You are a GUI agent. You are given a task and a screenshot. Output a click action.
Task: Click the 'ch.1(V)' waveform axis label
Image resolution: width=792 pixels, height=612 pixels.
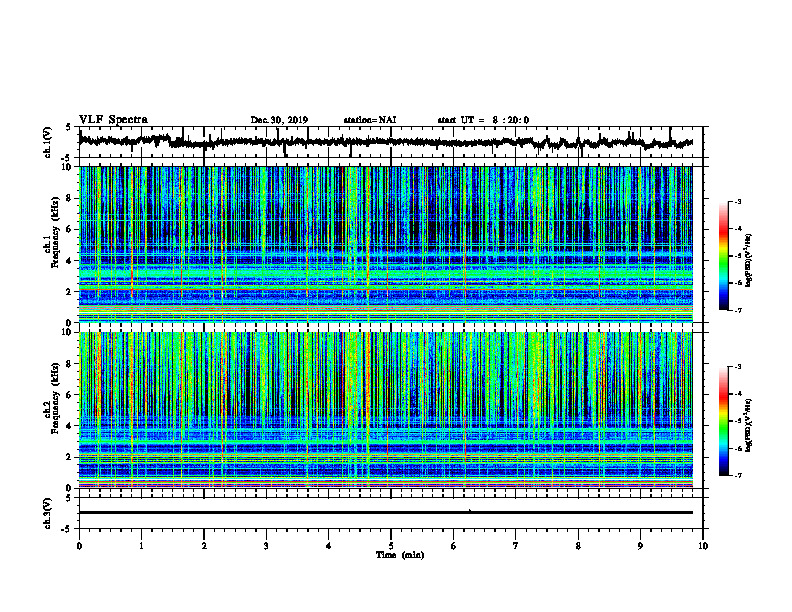point(48,142)
